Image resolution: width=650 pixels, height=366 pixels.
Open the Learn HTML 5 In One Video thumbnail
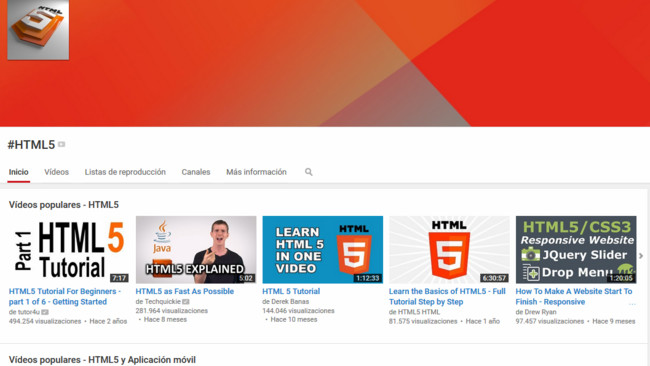(x=323, y=250)
